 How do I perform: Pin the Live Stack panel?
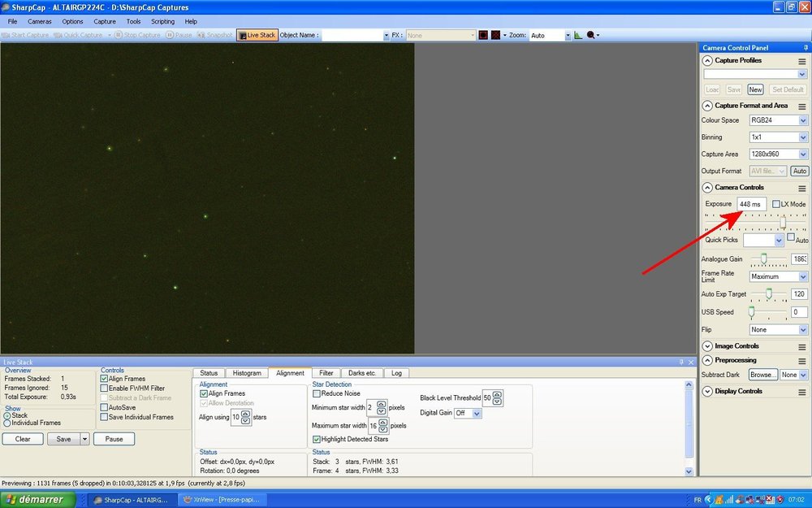681,363
